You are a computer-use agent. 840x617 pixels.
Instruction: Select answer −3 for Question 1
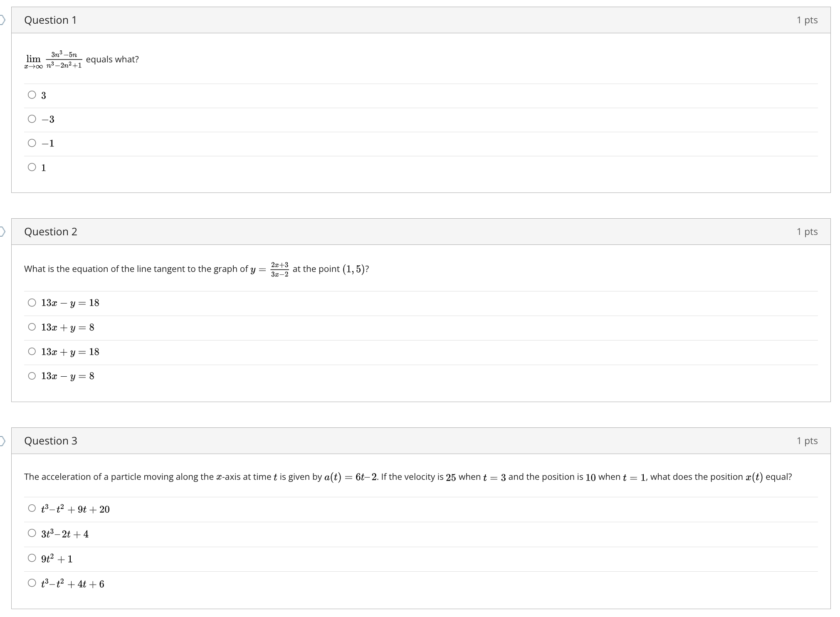[32, 119]
